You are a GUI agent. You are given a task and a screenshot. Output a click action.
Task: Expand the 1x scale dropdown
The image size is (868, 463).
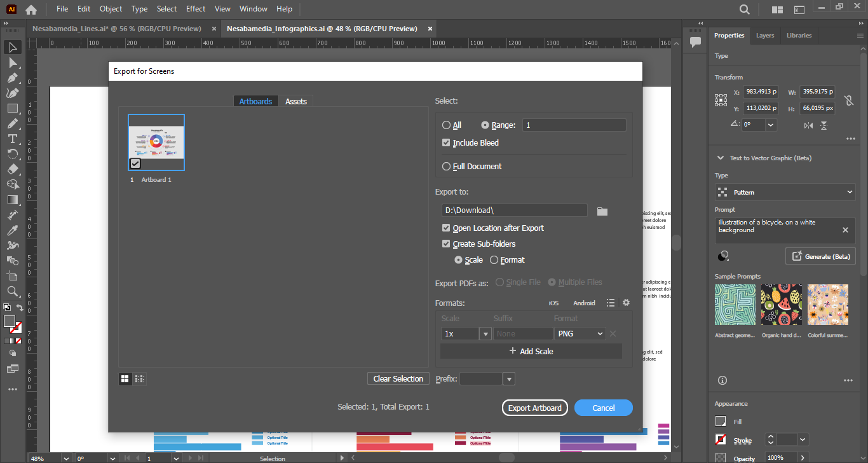[x=485, y=333]
